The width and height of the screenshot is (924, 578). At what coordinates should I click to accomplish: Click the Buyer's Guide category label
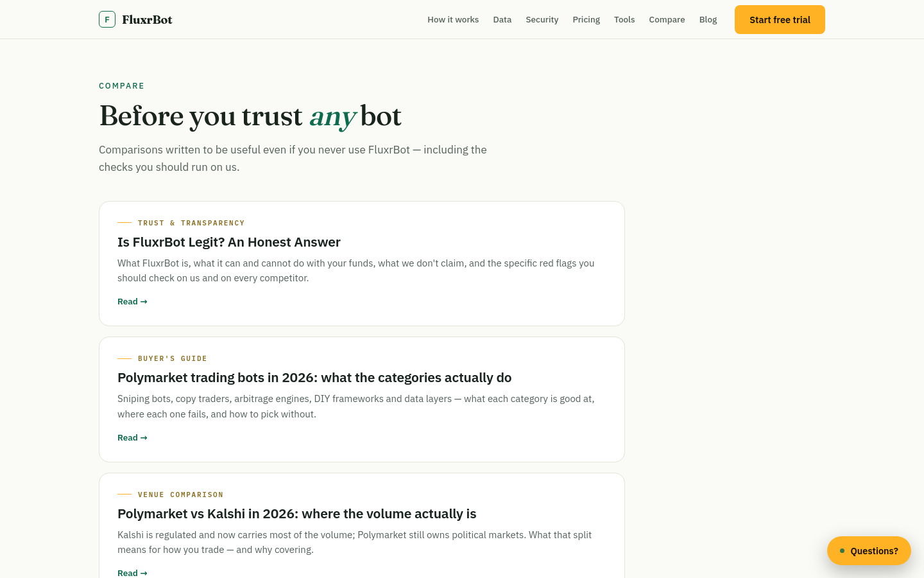(173, 358)
